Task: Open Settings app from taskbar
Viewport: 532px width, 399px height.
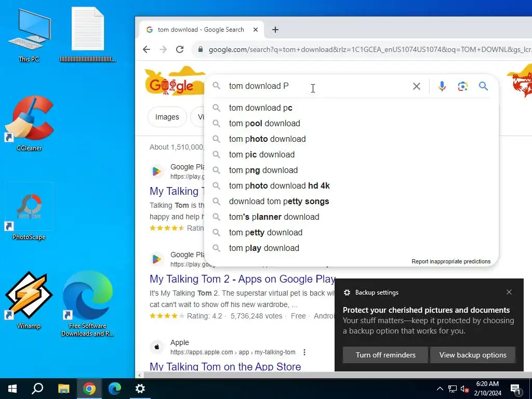Action: (x=140, y=389)
